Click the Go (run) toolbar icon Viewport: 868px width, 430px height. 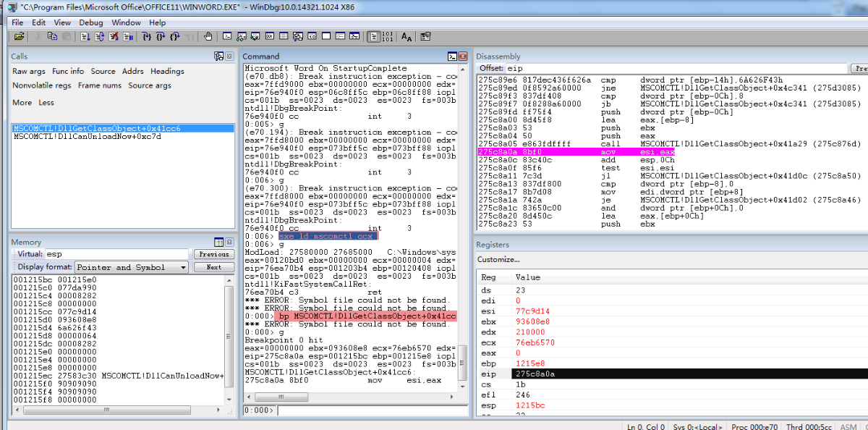pyautogui.click(x=85, y=36)
